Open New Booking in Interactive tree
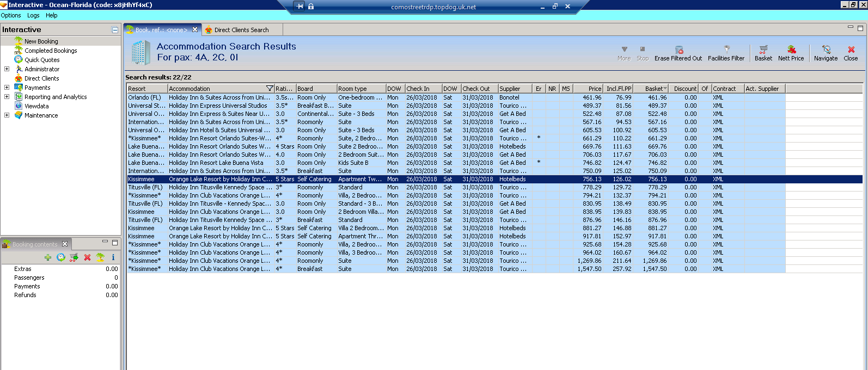The width and height of the screenshot is (868, 370). click(41, 41)
